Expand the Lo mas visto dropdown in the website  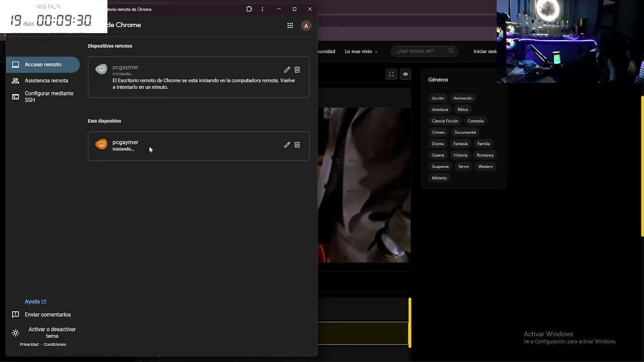361,51
